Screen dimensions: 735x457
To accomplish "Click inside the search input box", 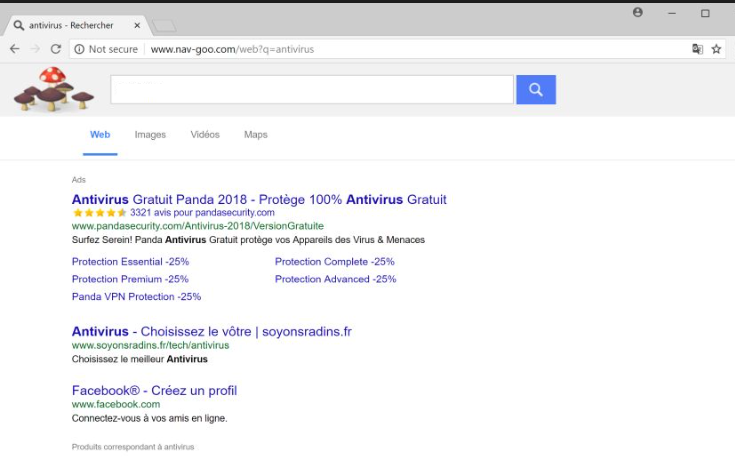I will click(x=311, y=90).
